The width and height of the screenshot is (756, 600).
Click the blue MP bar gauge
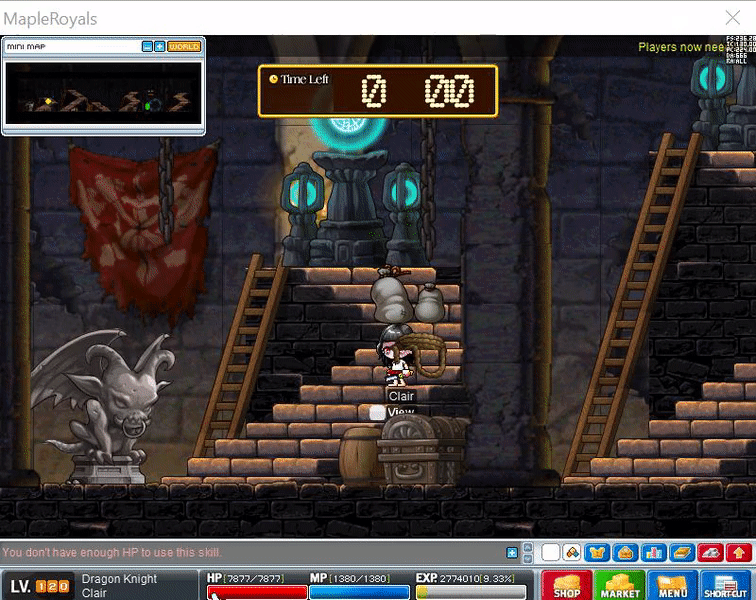tap(359, 593)
